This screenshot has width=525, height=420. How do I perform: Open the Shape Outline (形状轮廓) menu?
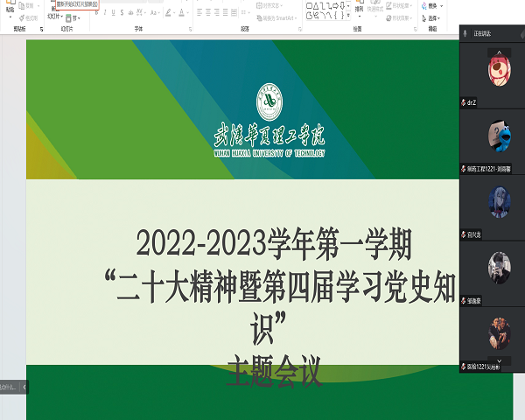pyautogui.click(x=399, y=6)
